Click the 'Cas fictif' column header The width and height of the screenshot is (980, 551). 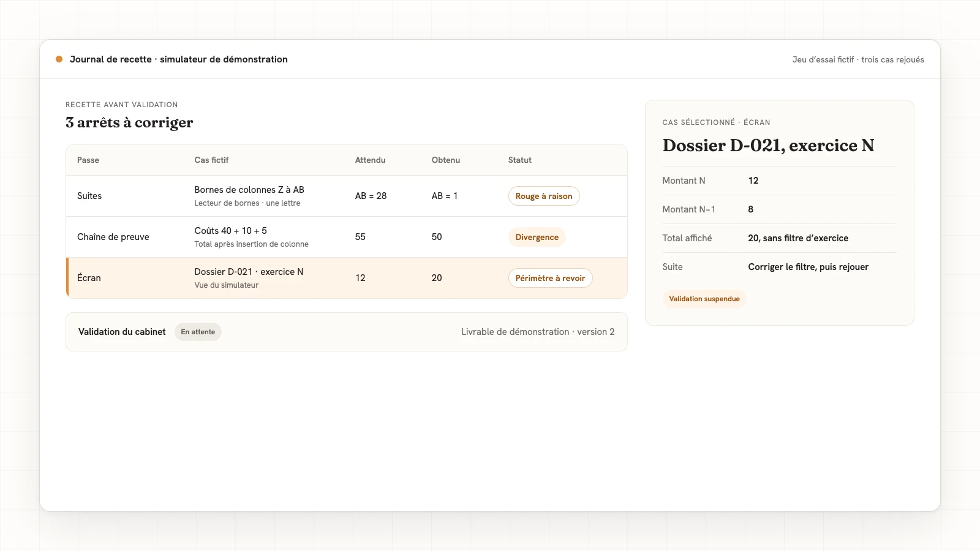click(211, 160)
